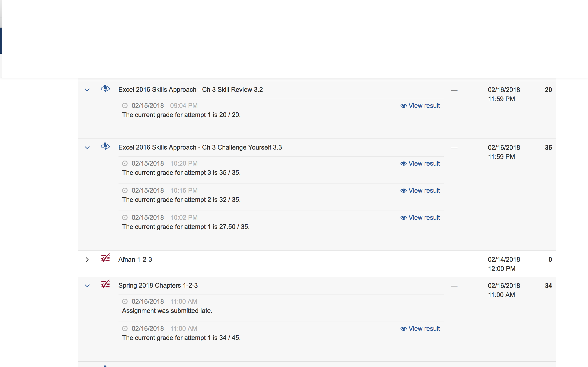Viewport: 588px width, 367px height.
Task: Click SIMnet icon beside Challenge Yourself 3.3
Action: click(x=105, y=146)
